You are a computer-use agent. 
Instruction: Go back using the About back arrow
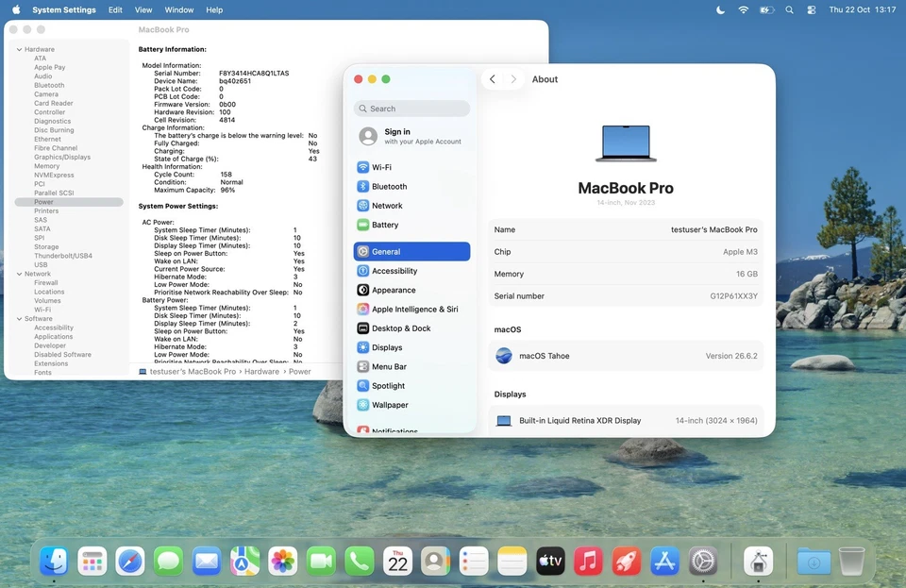493,79
